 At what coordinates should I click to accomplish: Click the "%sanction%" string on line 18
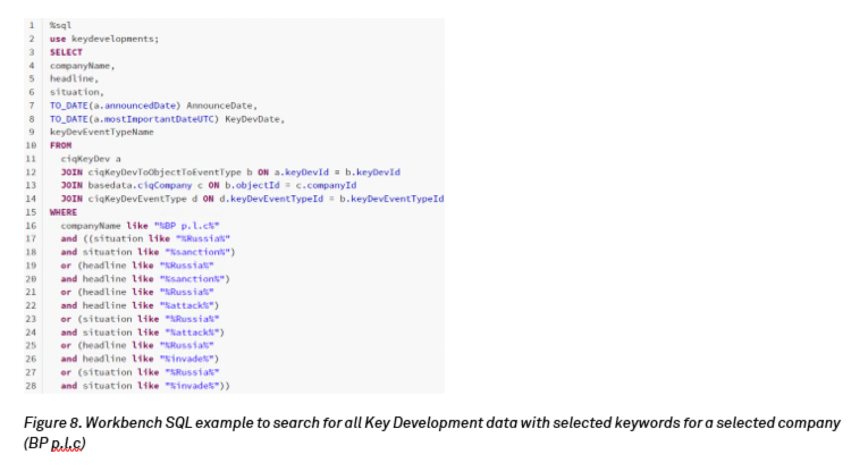coord(198,252)
